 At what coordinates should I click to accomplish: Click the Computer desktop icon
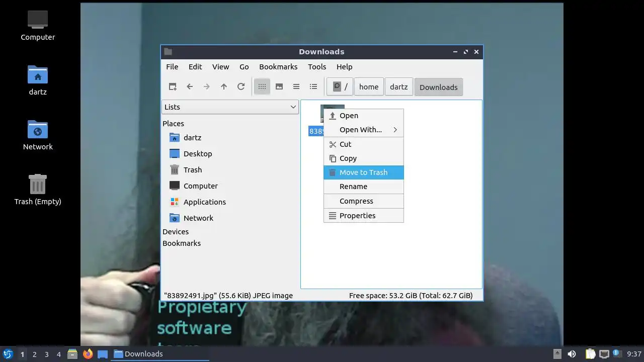(x=38, y=25)
